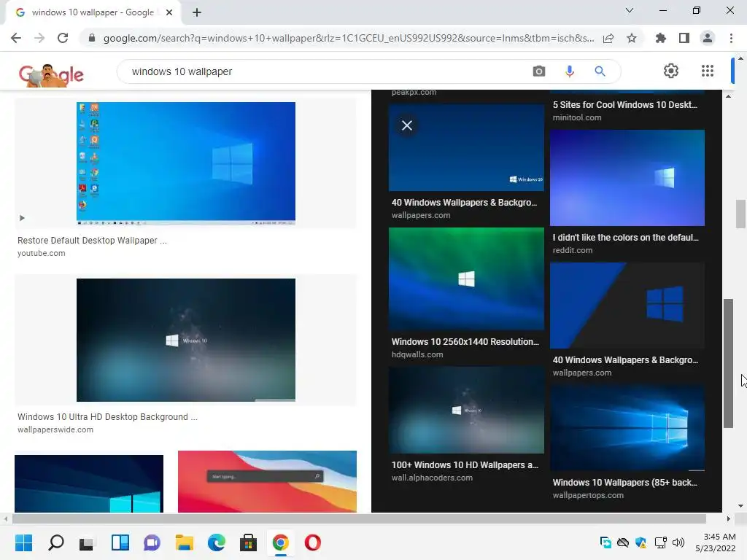Open Microsoft Store from taskbar
Image resolution: width=747 pixels, height=560 pixels.
coord(248,542)
